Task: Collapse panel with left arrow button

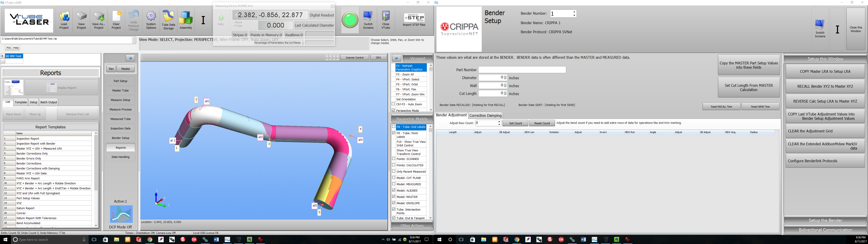Action: point(130,58)
